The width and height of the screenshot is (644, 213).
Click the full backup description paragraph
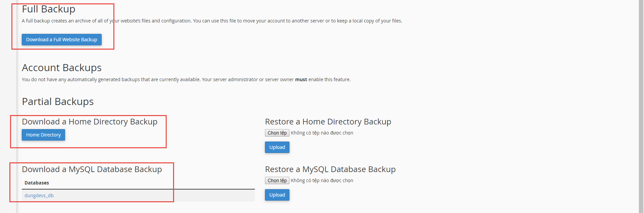tap(212, 21)
